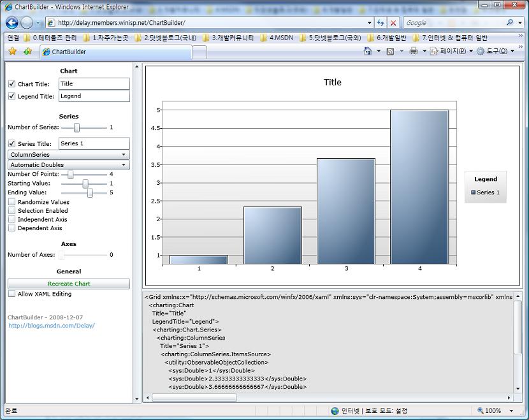The height and width of the screenshot is (420, 529).
Task: Check the Independent Axis checkbox
Action: pos(12,219)
